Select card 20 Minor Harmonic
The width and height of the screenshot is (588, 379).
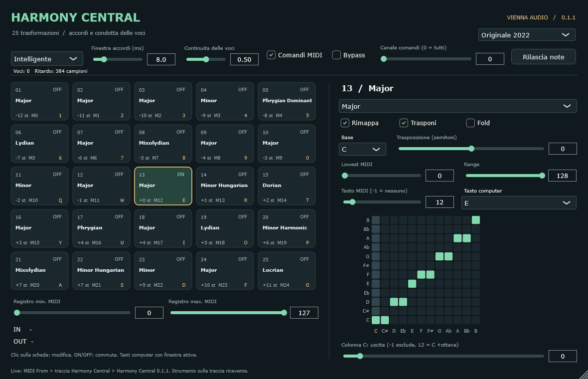pyautogui.click(x=287, y=228)
